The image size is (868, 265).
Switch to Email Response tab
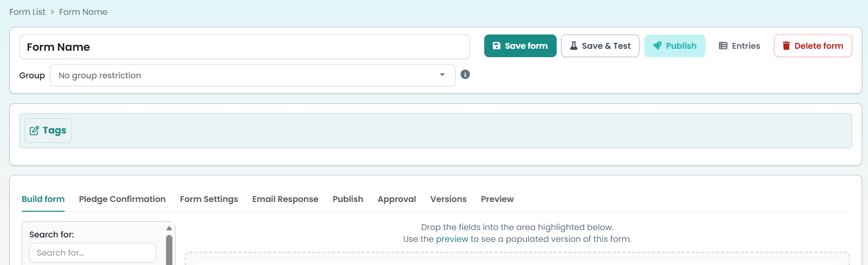click(285, 199)
